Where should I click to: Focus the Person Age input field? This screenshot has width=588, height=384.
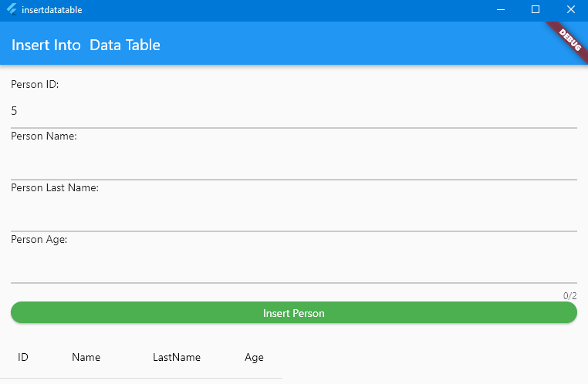point(293,266)
